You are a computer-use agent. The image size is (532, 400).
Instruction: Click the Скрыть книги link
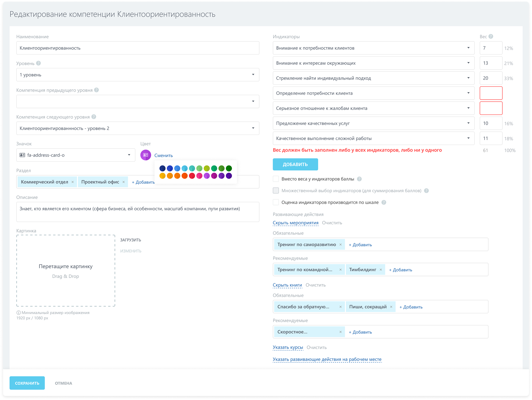coord(287,285)
